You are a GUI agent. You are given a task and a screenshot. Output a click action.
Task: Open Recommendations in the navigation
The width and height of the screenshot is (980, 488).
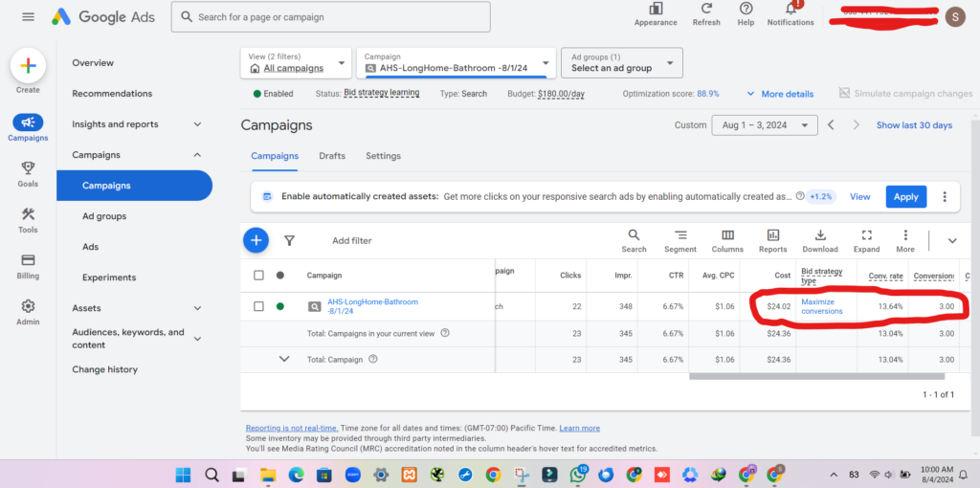pyautogui.click(x=112, y=93)
